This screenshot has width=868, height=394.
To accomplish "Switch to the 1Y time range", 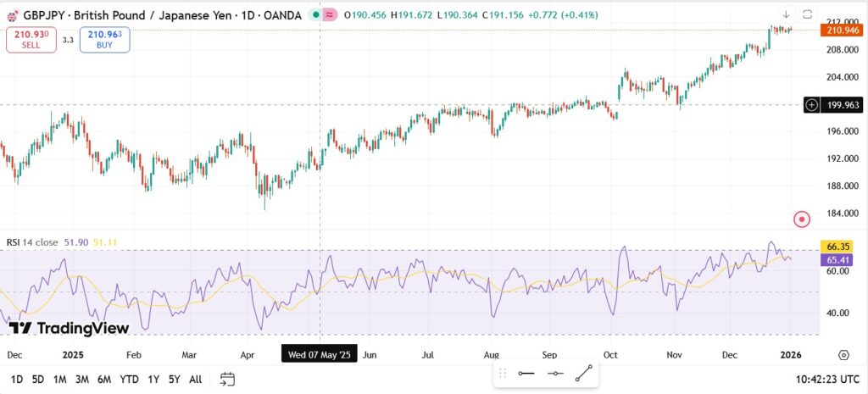I will click(153, 379).
